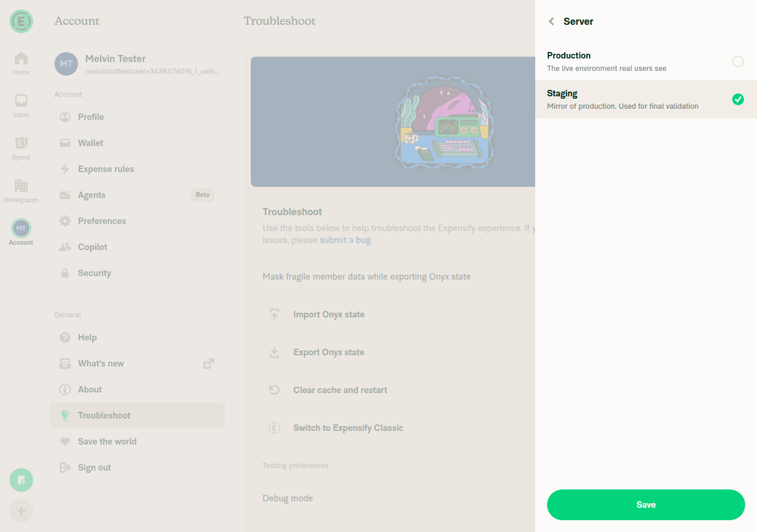Click the Debug mode label

point(287,498)
